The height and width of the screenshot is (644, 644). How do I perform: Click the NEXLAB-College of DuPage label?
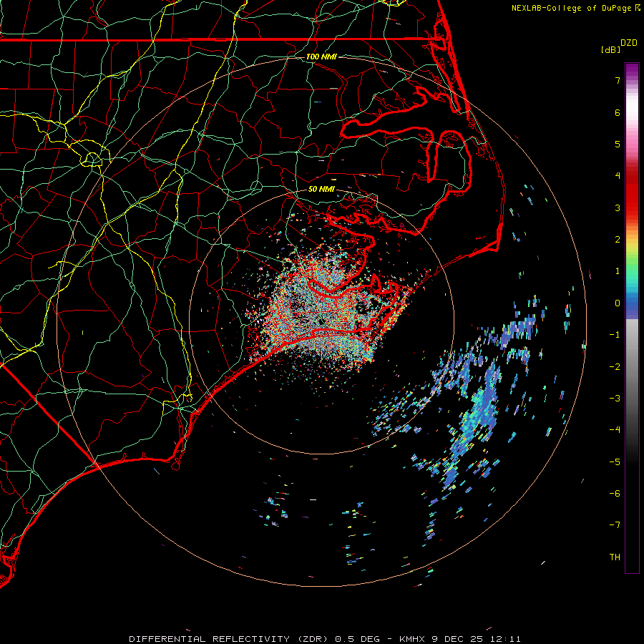pyautogui.click(x=575, y=8)
